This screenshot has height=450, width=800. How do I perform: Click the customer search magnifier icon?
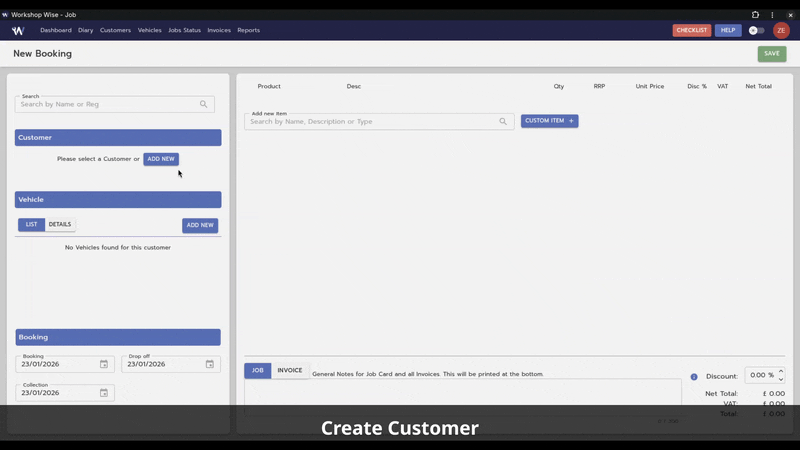click(204, 104)
